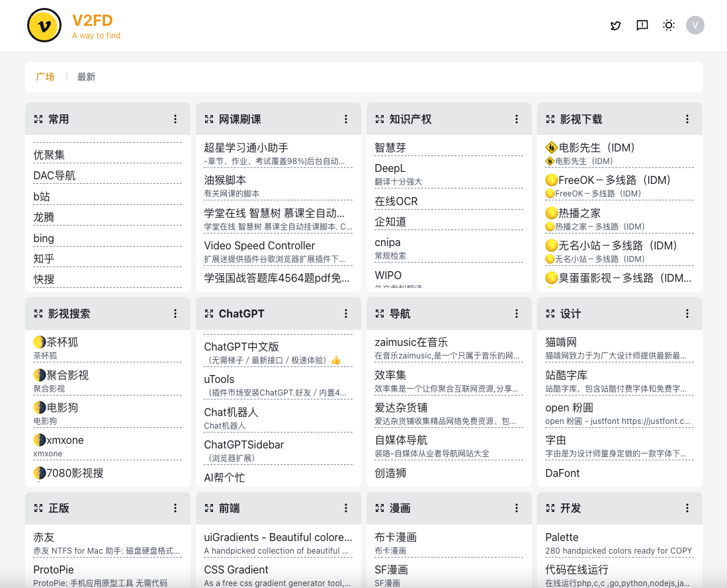The height and width of the screenshot is (588, 727).
Task: Open the 设计 card three-dot menu
Action: click(x=687, y=314)
